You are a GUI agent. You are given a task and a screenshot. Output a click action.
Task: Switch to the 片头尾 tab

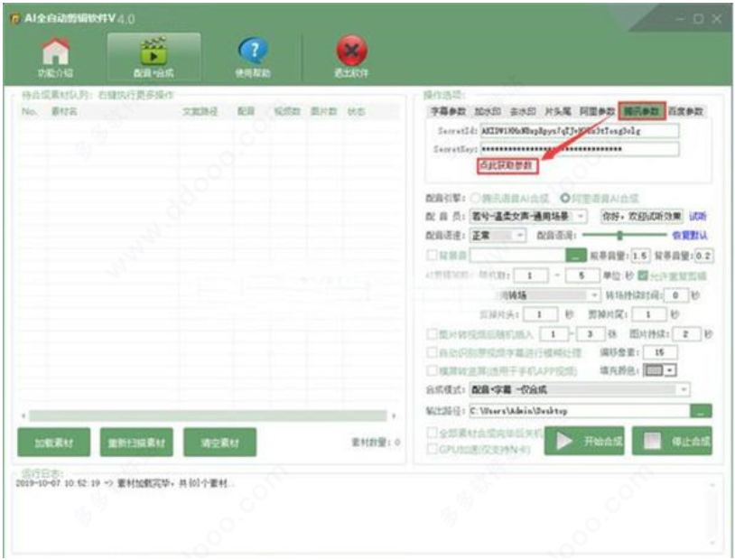coord(558,111)
